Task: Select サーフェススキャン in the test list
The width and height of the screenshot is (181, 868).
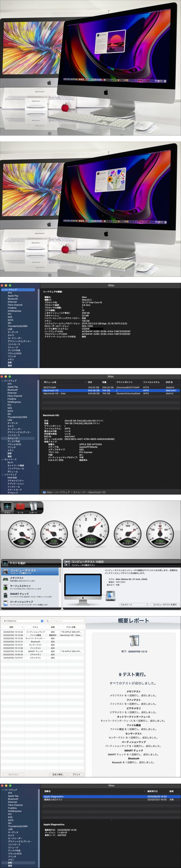Action: pyautogui.click(x=30, y=587)
